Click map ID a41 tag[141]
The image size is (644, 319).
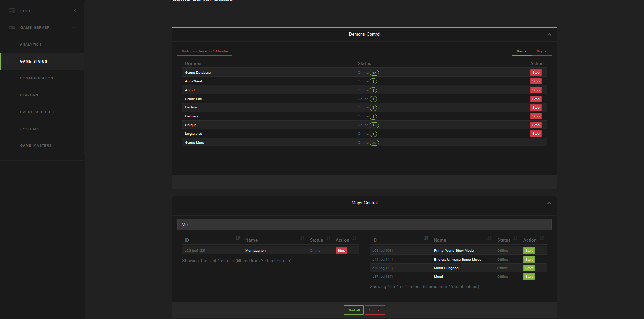(x=382, y=260)
